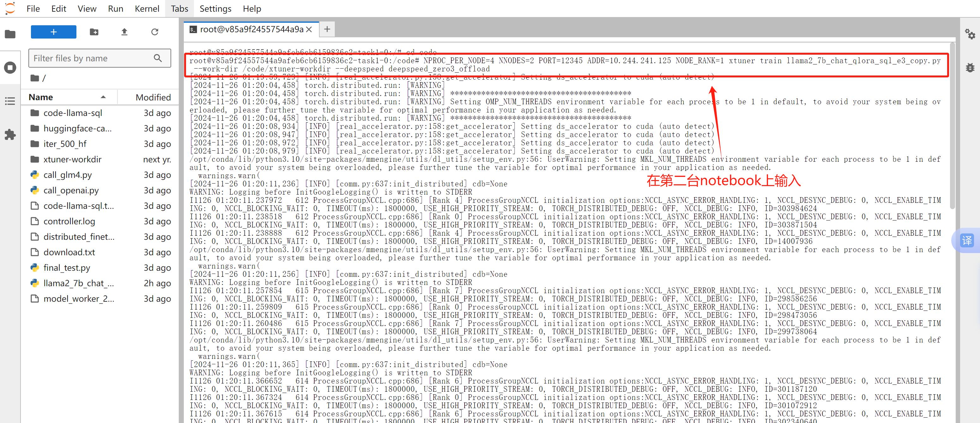Open the File Browser sidebar icon
Viewport: 980px width, 423px height.
[x=10, y=34]
